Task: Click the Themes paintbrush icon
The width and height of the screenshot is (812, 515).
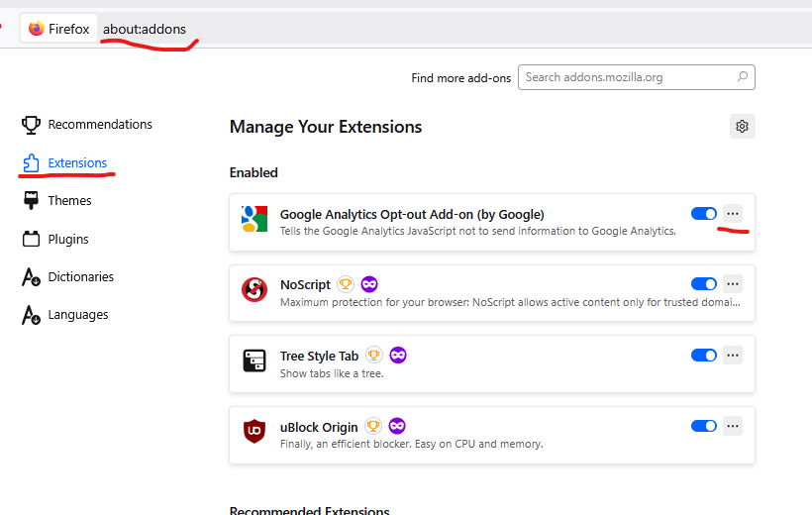Action: [31, 200]
